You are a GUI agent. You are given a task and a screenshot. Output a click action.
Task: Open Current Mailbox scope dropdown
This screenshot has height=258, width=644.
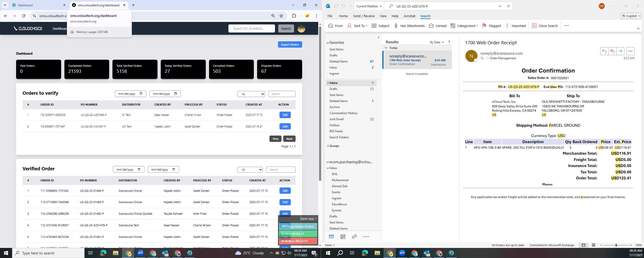coord(369,6)
